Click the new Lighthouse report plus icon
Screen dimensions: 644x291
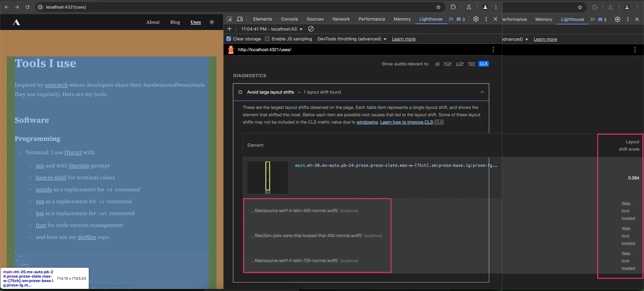(229, 29)
